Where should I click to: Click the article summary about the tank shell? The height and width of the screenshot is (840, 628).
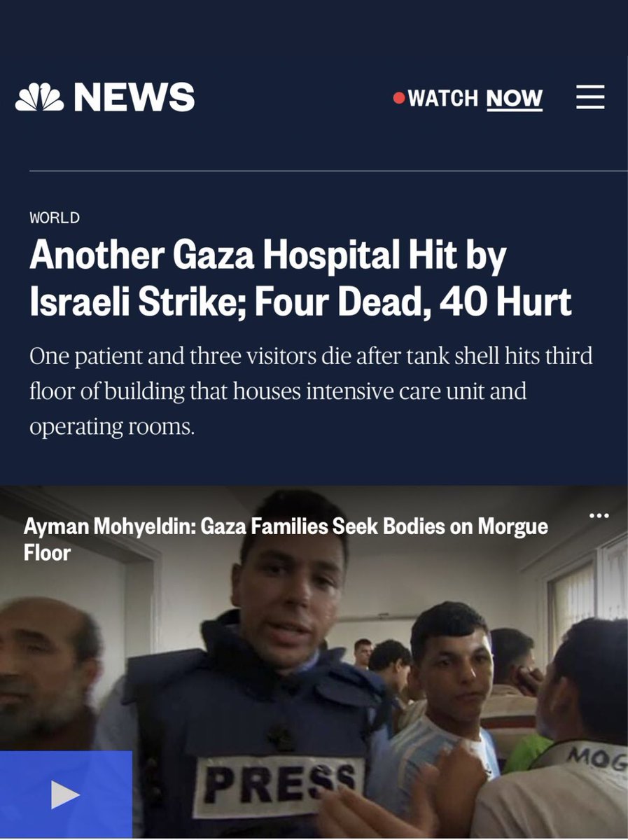tap(311, 391)
